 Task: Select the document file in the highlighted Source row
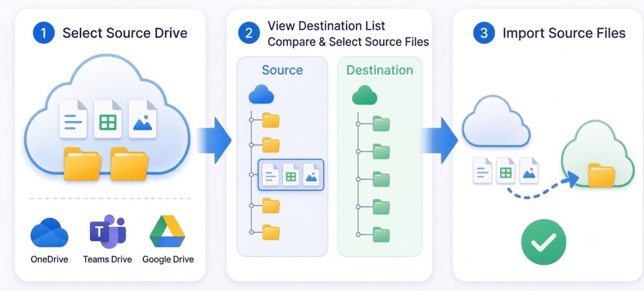pyautogui.click(x=270, y=174)
